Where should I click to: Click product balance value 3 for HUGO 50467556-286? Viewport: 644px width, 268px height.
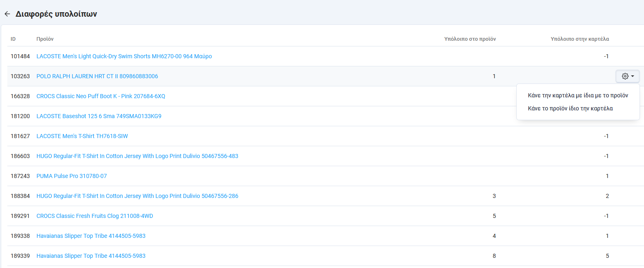[x=494, y=196]
